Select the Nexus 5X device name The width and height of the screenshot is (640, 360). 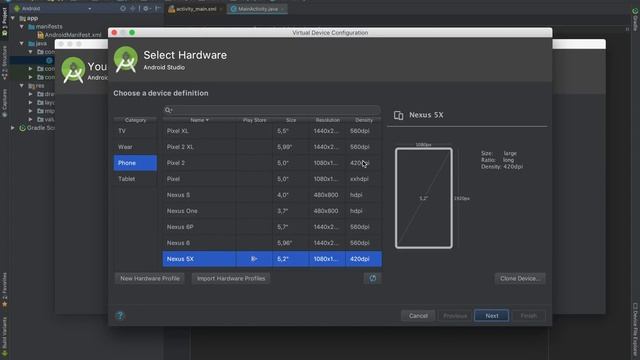click(180, 259)
